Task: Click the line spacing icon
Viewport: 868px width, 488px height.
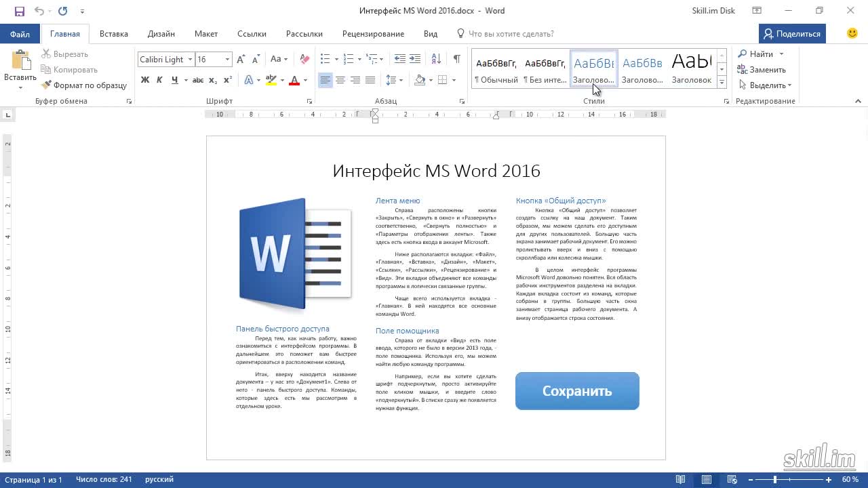Action: [x=391, y=80]
